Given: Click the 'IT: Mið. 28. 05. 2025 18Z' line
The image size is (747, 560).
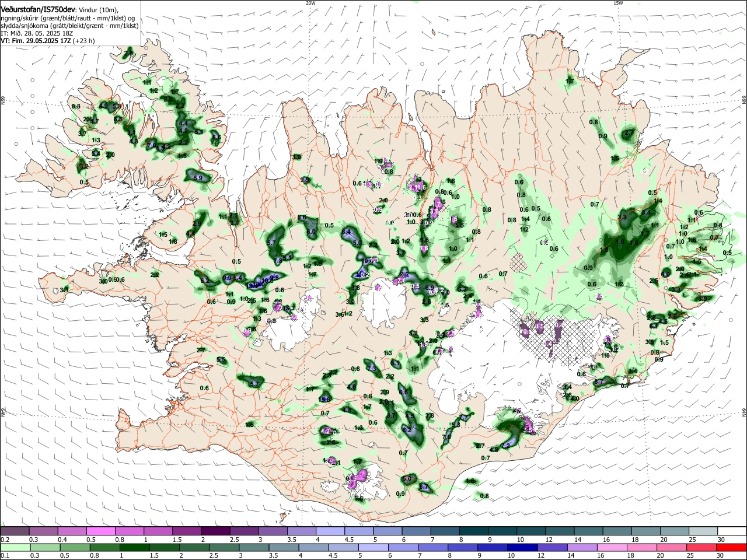Looking at the screenshot, I should tap(36, 33).
